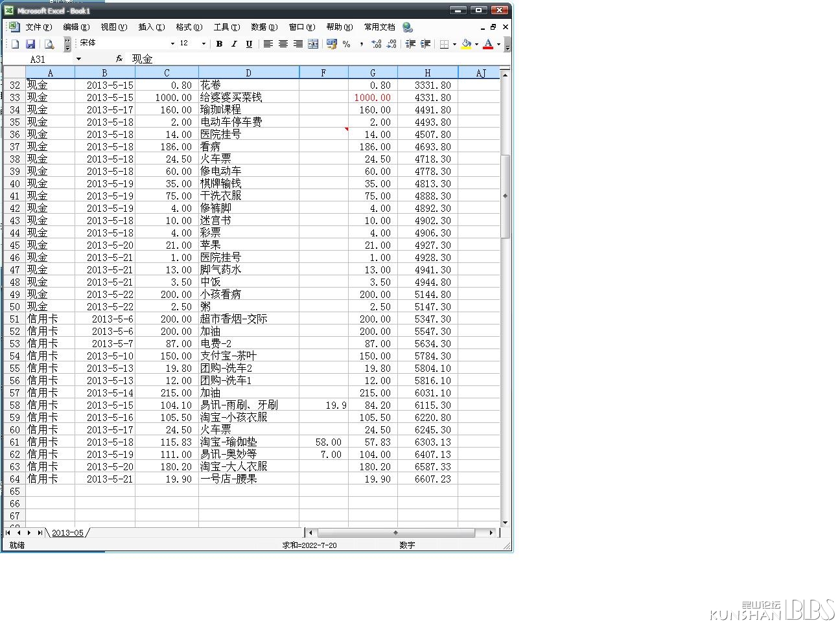Select row 64 header
Viewport: 840px width, 627px height.
point(14,479)
